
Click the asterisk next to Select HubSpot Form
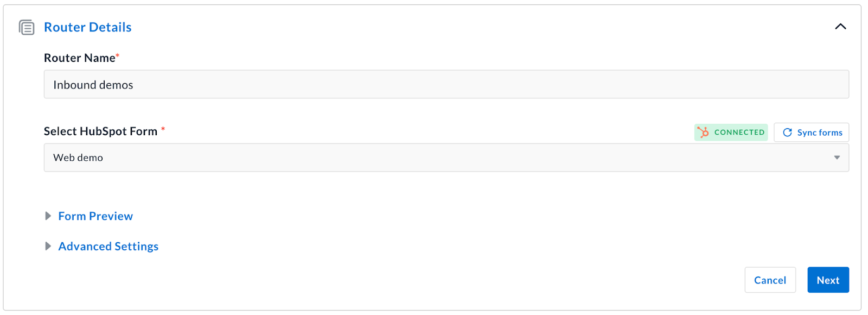tap(163, 128)
